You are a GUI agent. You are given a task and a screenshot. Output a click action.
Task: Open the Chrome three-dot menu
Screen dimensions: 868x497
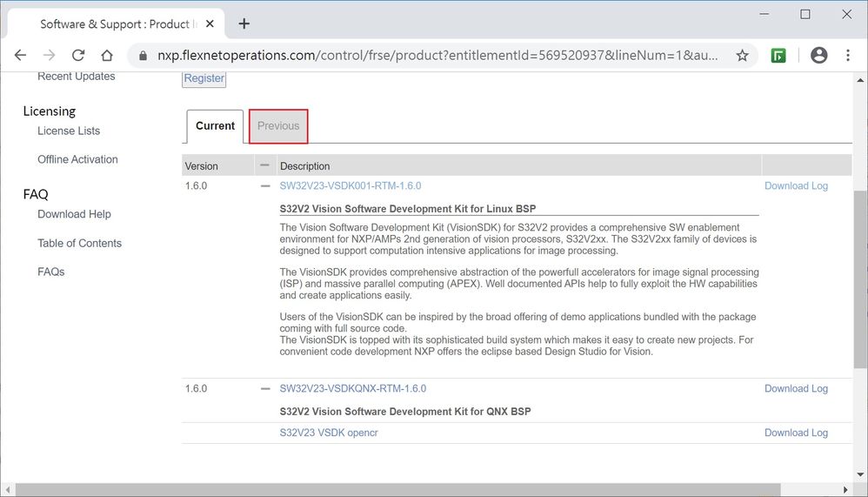[x=847, y=55]
